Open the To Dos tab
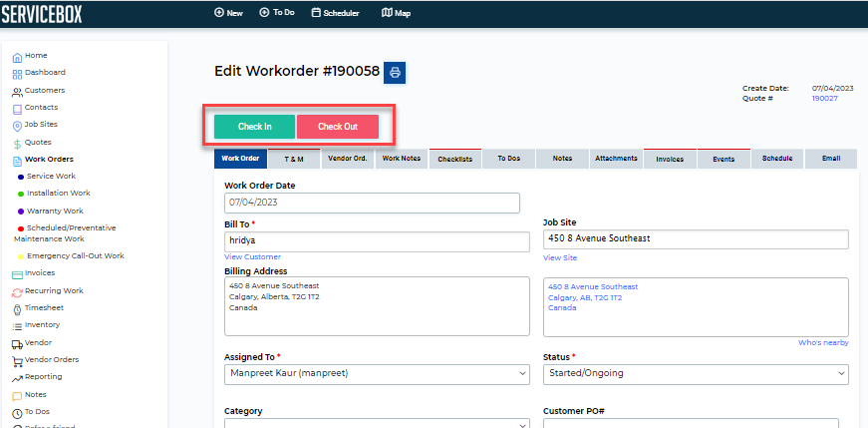Image resolution: width=868 pixels, height=428 pixels. [x=508, y=159]
